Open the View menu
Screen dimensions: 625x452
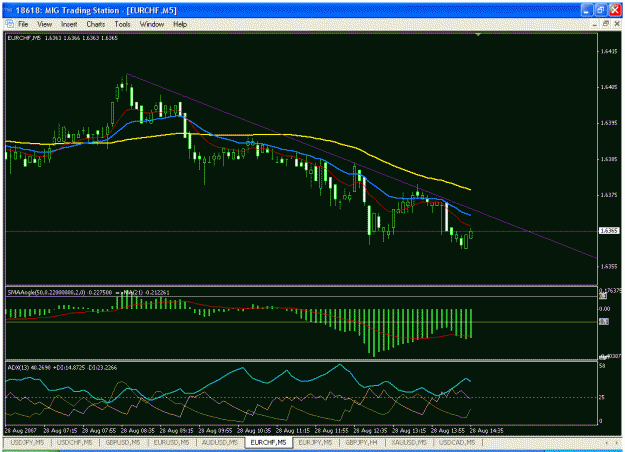pos(44,24)
